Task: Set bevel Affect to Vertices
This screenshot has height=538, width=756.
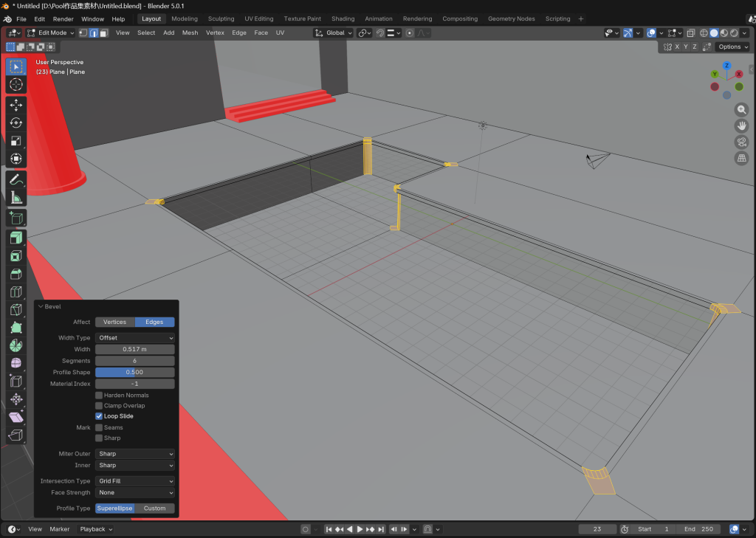Action: pyautogui.click(x=114, y=322)
